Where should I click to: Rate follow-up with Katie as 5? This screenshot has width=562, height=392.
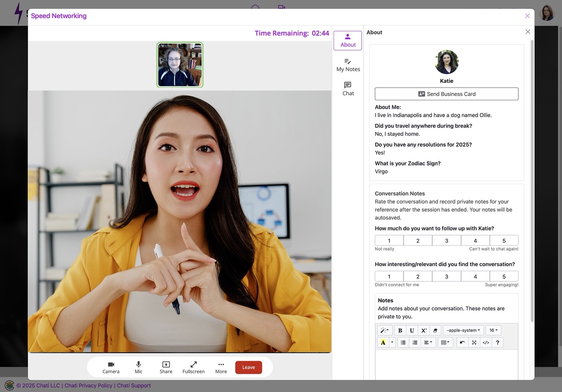[x=504, y=241]
